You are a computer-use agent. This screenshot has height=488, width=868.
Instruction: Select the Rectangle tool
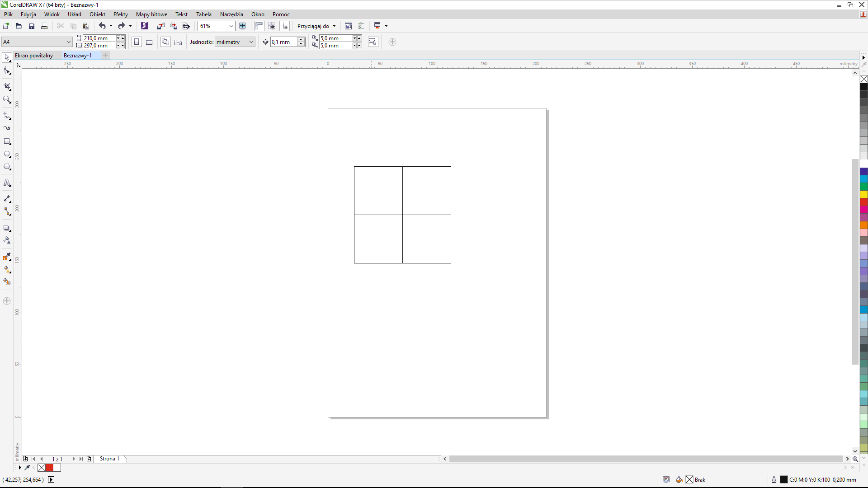click(x=7, y=141)
